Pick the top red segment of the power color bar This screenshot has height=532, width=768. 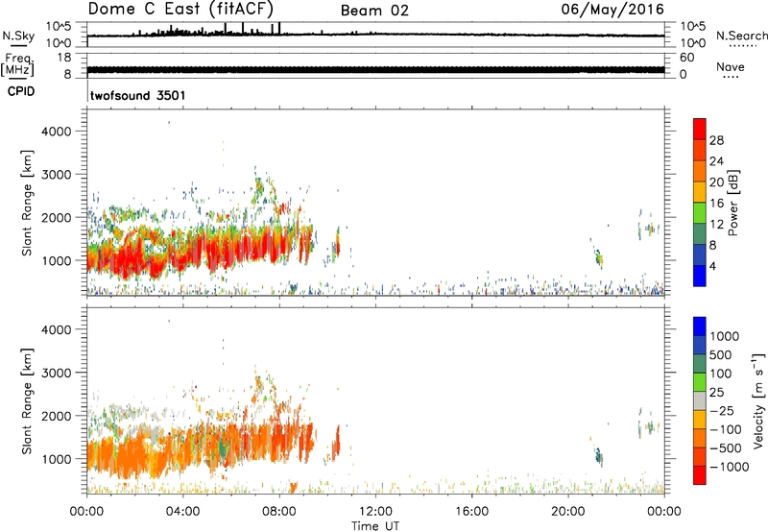pos(700,130)
